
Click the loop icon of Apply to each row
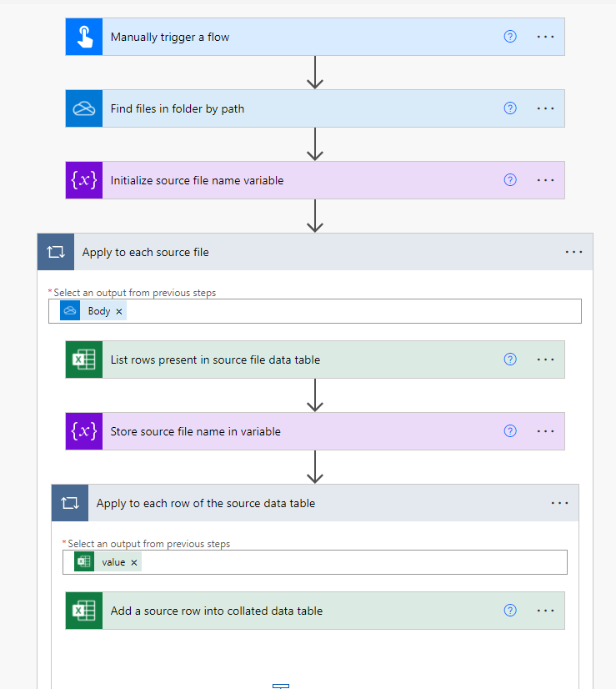(x=70, y=503)
